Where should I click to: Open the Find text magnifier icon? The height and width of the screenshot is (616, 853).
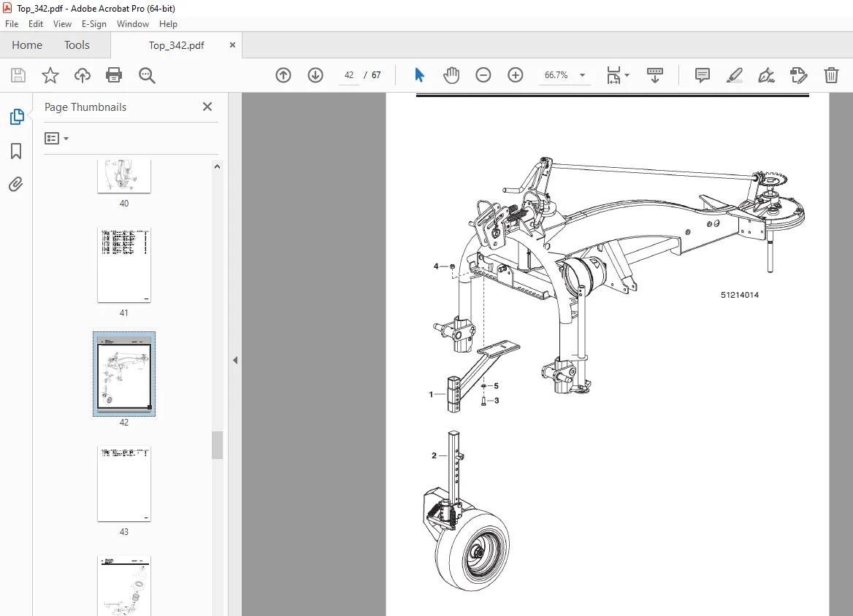[x=147, y=75]
